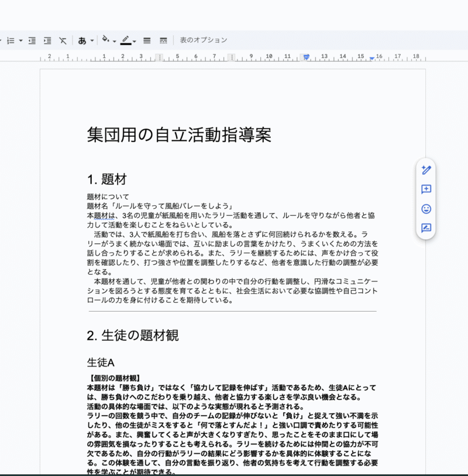Click the 集団用の自立活動指導案 title text
This screenshot has width=468, height=476.
[179, 135]
